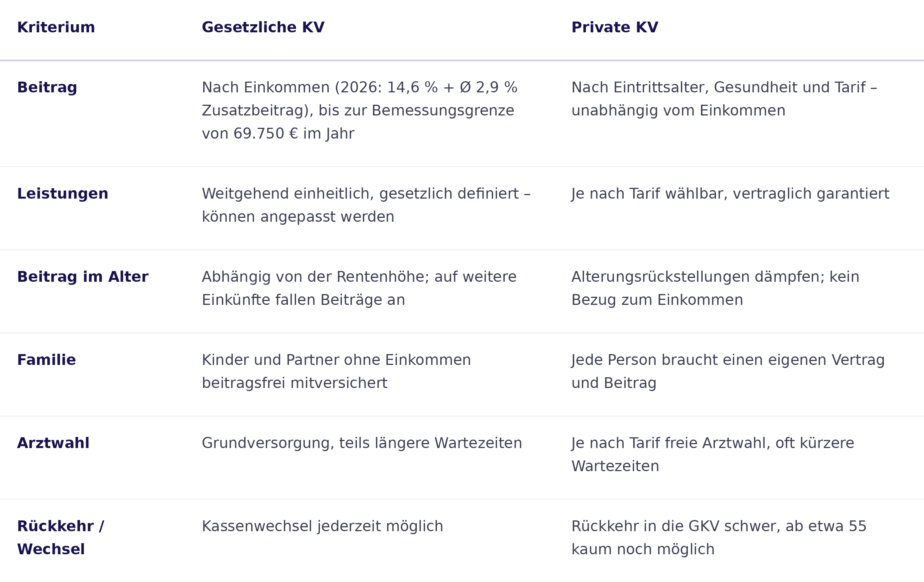Image resolution: width=924 pixels, height=582 pixels.
Task: Click 'Jede Person braucht einen eigenen Vertrag'
Action: [728, 371]
